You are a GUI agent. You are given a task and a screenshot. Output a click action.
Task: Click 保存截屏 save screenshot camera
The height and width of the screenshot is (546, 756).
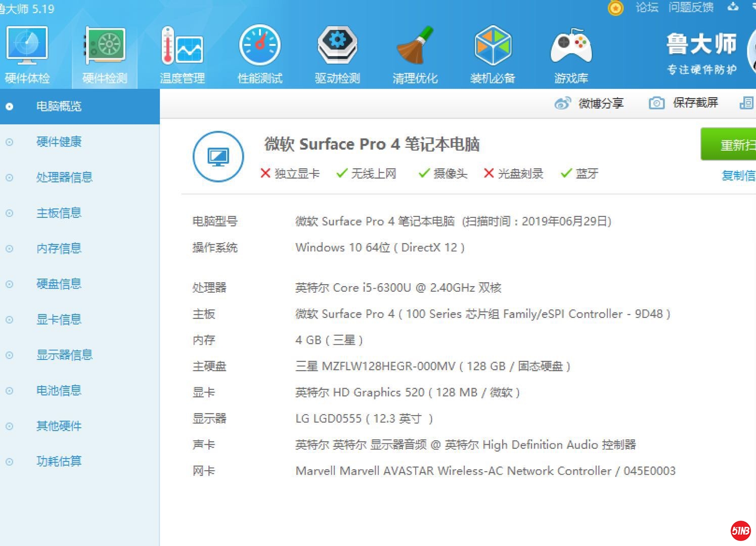coord(656,103)
